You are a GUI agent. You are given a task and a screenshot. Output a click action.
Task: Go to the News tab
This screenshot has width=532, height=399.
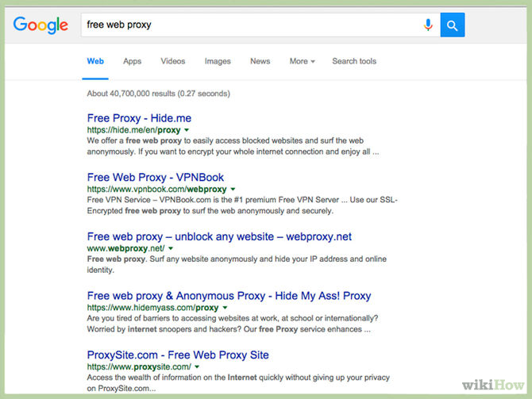pyautogui.click(x=260, y=61)
